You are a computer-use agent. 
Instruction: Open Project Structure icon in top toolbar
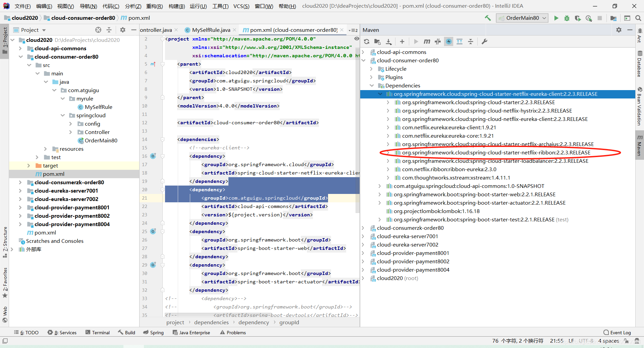click(x=613, y=18)
